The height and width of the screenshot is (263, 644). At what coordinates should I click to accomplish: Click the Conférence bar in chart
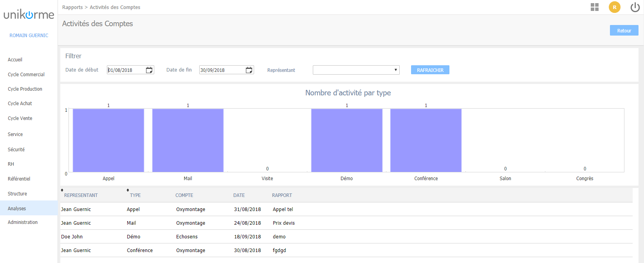click(426, 140)
